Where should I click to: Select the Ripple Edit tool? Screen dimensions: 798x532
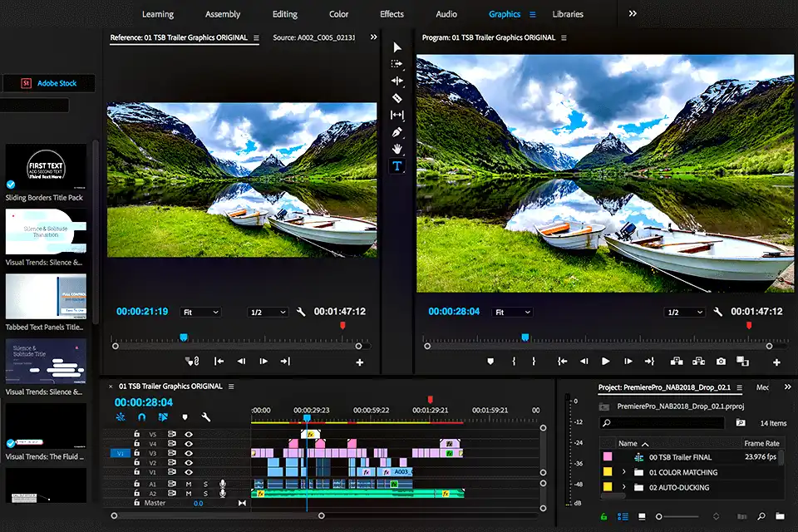pos(397,81)
